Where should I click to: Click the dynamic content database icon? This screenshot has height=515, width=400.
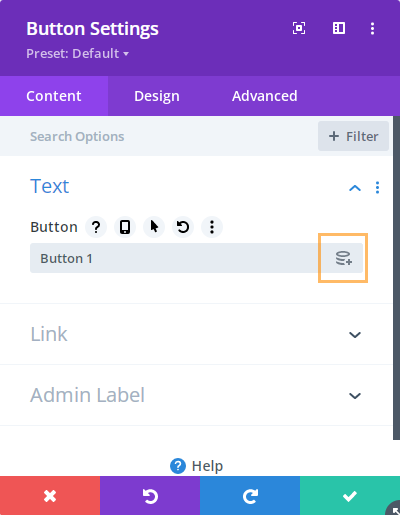pos(343,258)
